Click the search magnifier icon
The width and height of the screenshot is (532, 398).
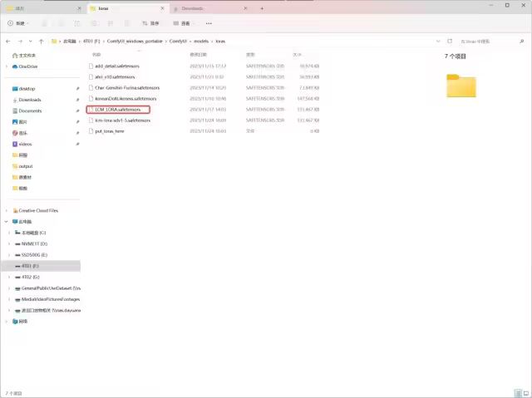coord(521,42)
